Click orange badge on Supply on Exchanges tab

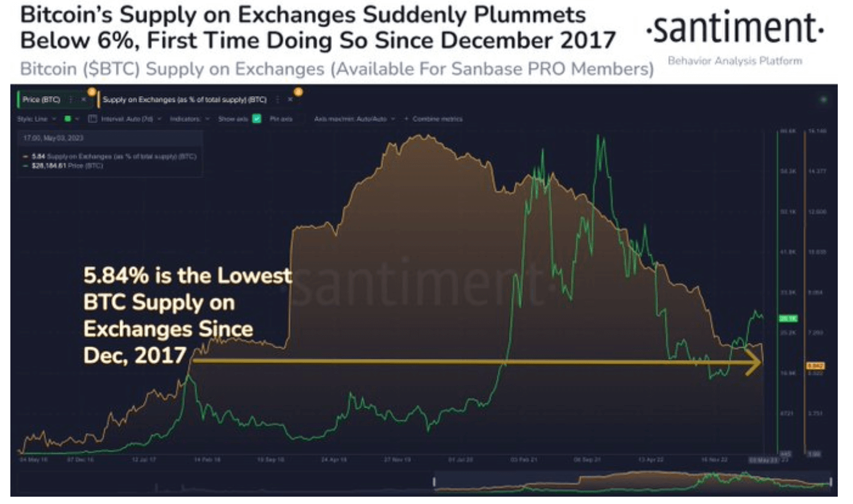(x=298, y=92)
